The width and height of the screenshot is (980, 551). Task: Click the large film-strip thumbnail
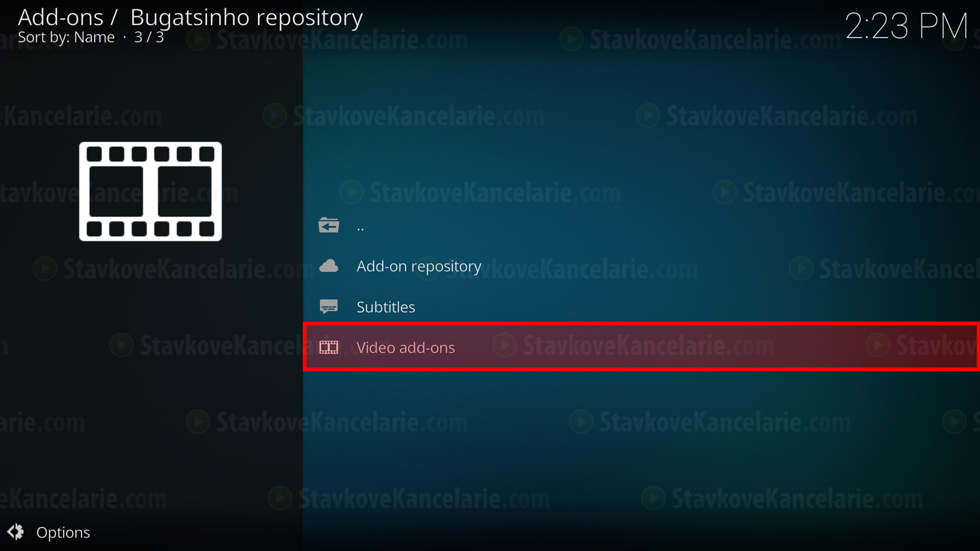(x=150, y=191)
